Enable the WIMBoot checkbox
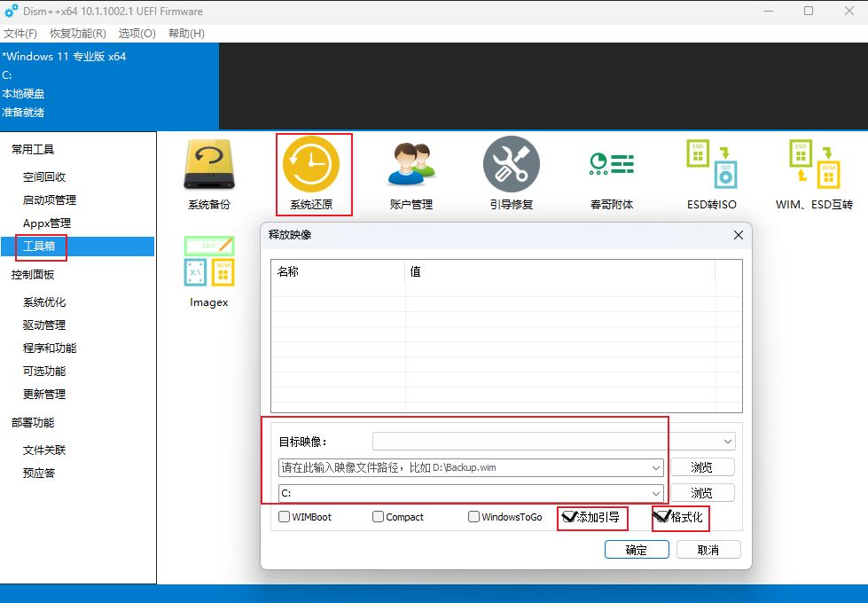868x603 pixels. [285, 517]
